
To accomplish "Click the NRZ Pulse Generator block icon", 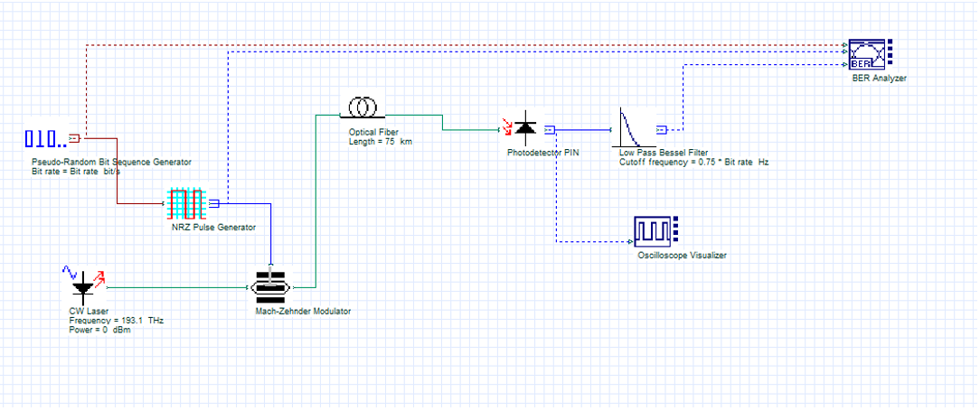I will coord(189,203).
